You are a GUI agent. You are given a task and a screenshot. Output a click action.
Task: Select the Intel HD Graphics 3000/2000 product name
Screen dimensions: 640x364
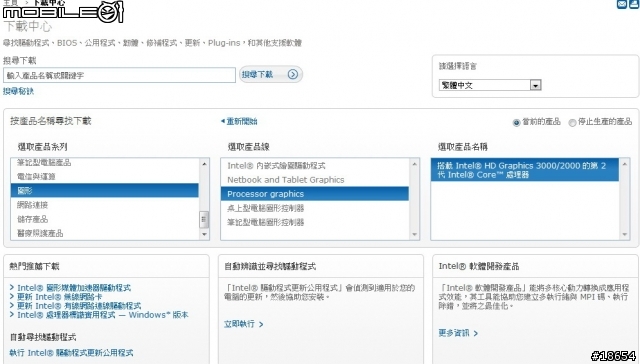point(525,170)
